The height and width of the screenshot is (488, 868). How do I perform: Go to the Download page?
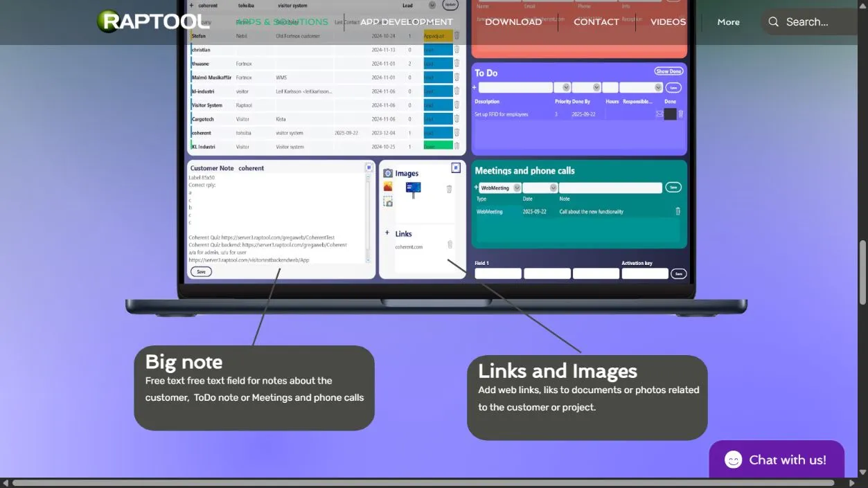(513, 21)
